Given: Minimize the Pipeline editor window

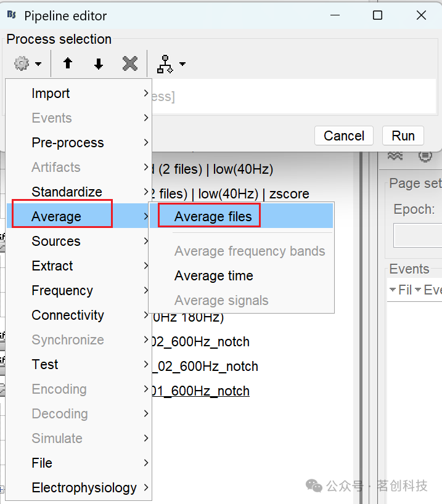Looking at the screenshot, I should point(335,15).
